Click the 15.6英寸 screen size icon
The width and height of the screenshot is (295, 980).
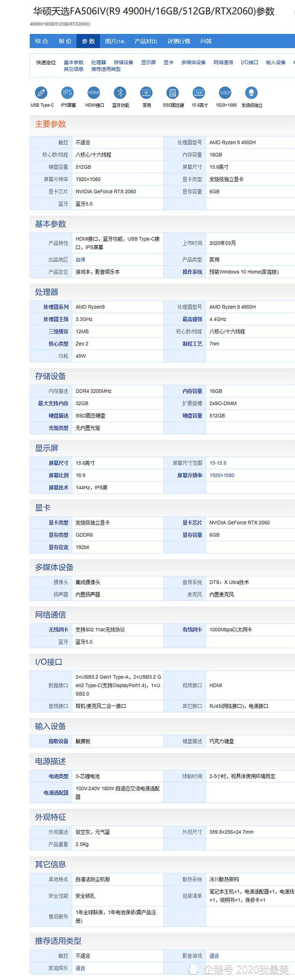[199, 92]
